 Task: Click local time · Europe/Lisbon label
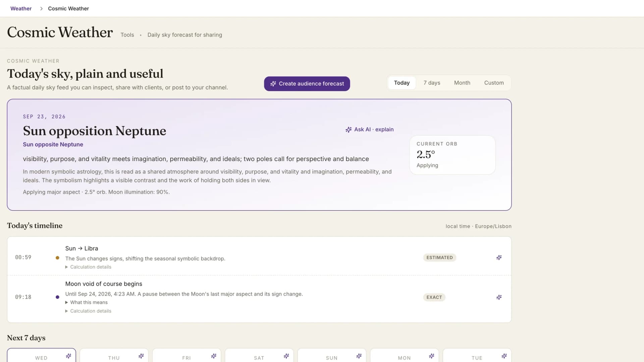click(x=478, y=227)
